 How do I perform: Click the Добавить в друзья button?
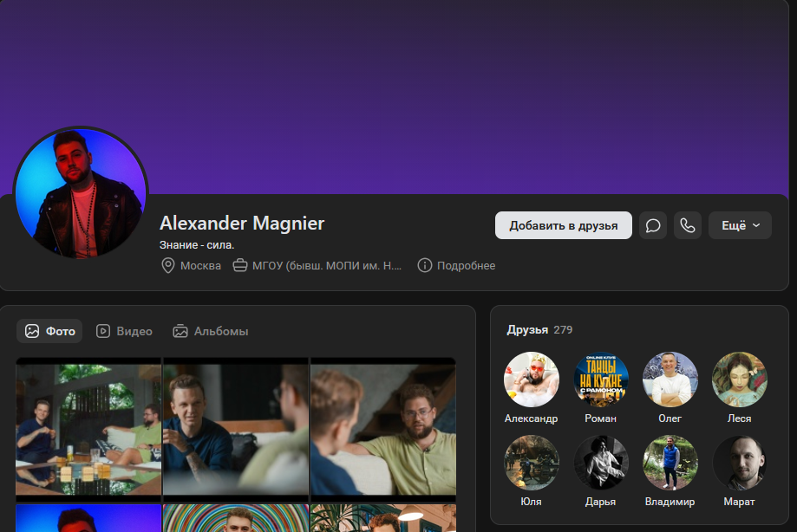pos(563,225)
